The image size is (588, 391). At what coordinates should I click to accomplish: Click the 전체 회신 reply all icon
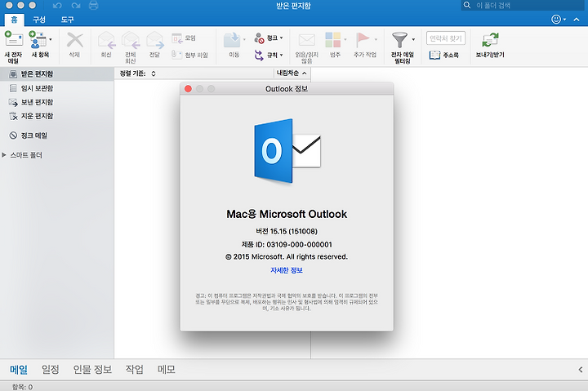click(x=131, y=40)
